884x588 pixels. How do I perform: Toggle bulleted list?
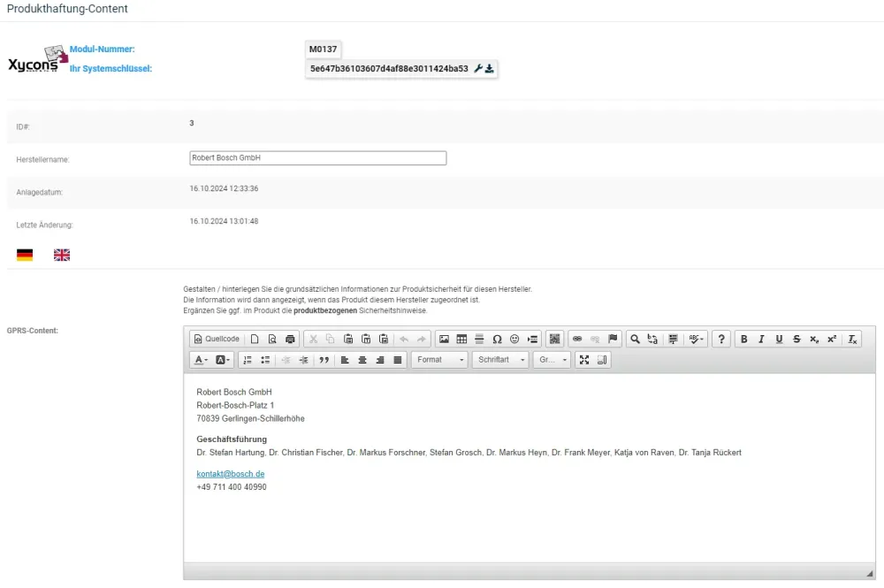pyautogui.click(x=265, y=360)
